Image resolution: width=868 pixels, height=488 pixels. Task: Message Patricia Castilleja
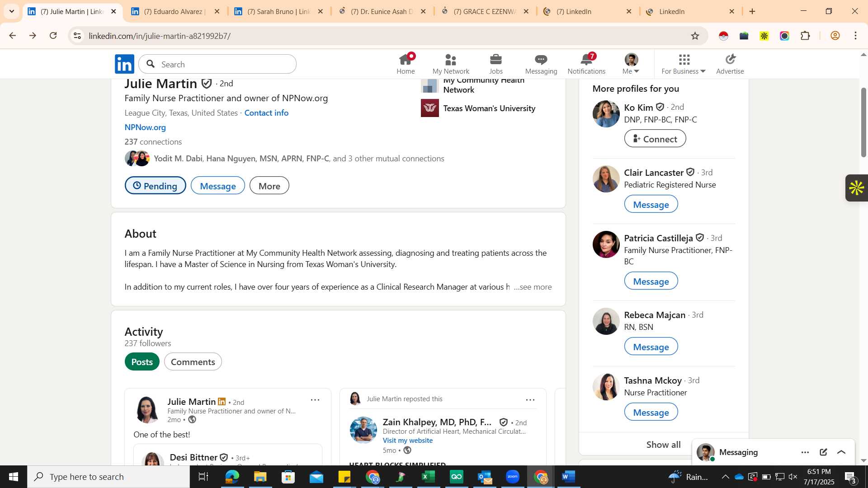click(x=651, y=281)
